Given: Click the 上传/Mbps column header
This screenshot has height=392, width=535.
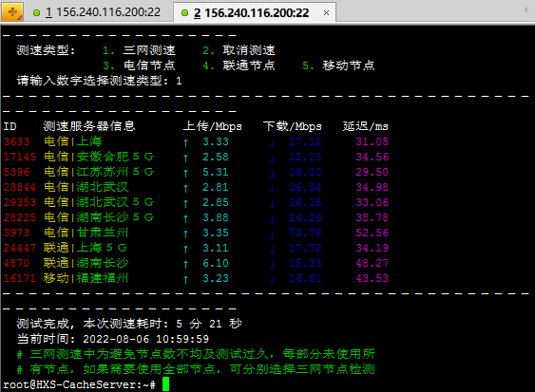Looking at the screenshot, I should tap(212, 126).
